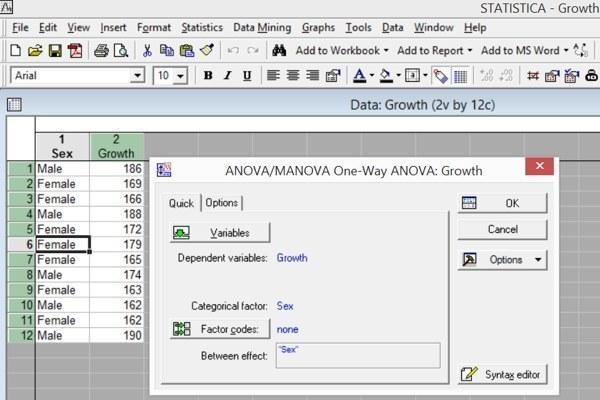Align text left

pos(273,75)
